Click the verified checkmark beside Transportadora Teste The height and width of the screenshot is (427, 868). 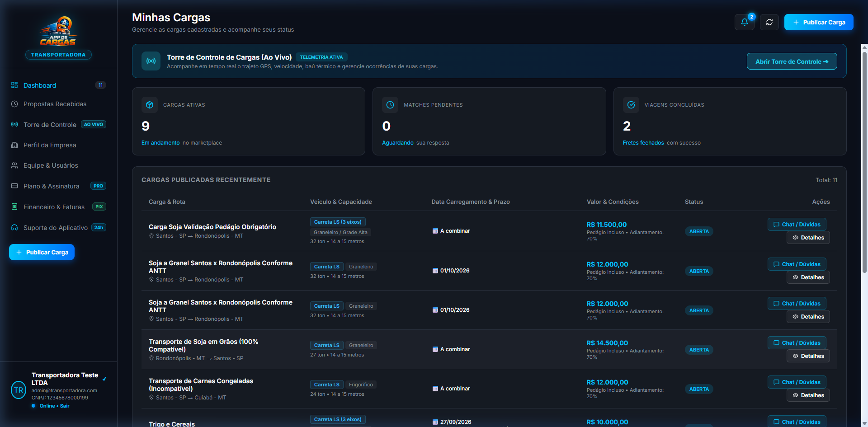pos(104,379)
